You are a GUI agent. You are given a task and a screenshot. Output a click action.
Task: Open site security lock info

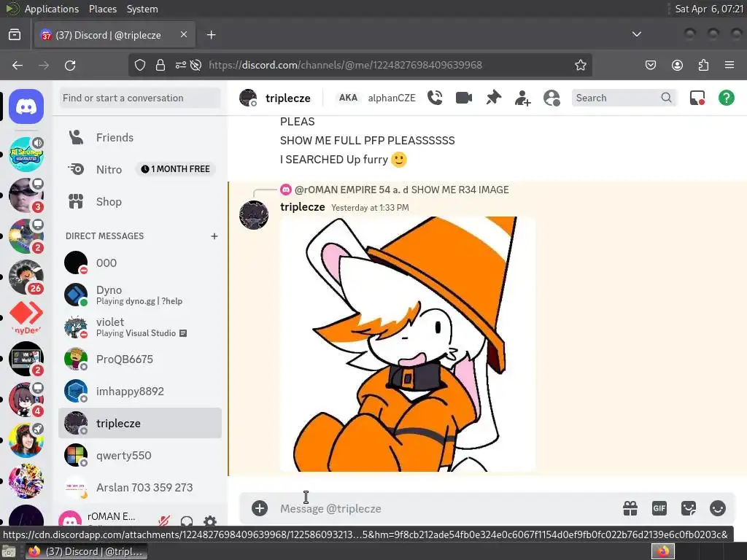tap(160, 65)
